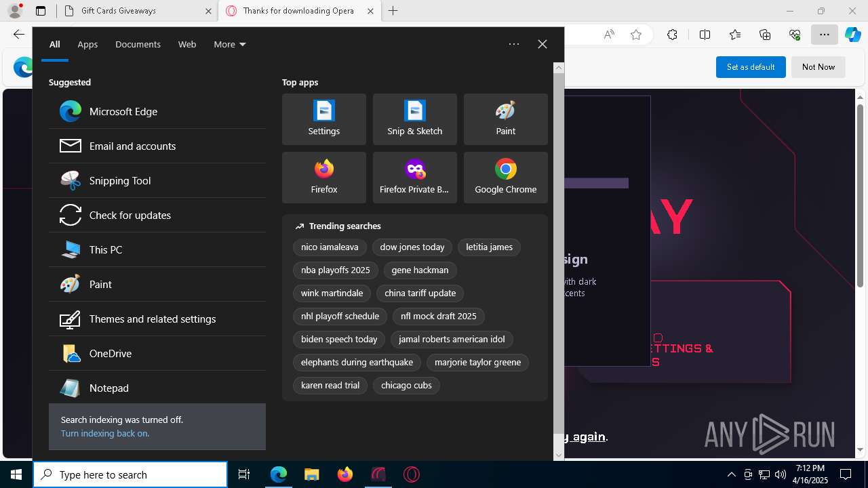
Task: Search trending marjorie taylor greene
Action: 478,363
